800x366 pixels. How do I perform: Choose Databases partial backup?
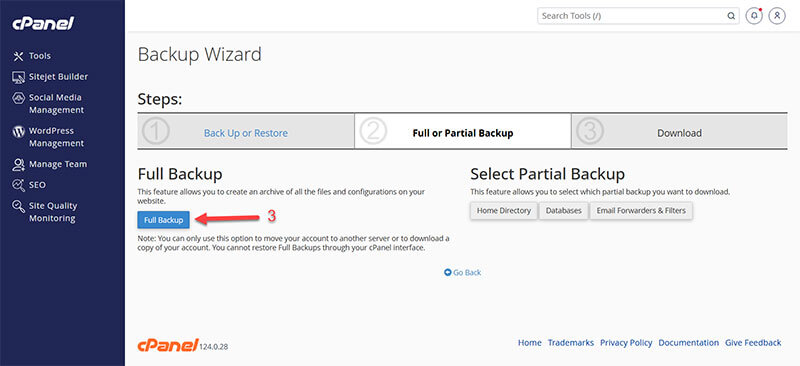tap(563, 211)
